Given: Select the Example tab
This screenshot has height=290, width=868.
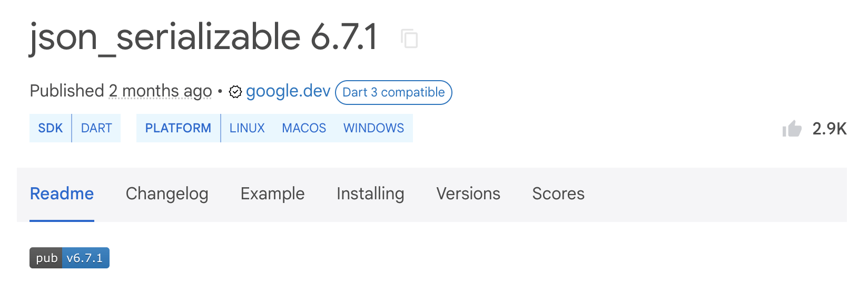Looking at the screenshot, I should tap(272, 194).
